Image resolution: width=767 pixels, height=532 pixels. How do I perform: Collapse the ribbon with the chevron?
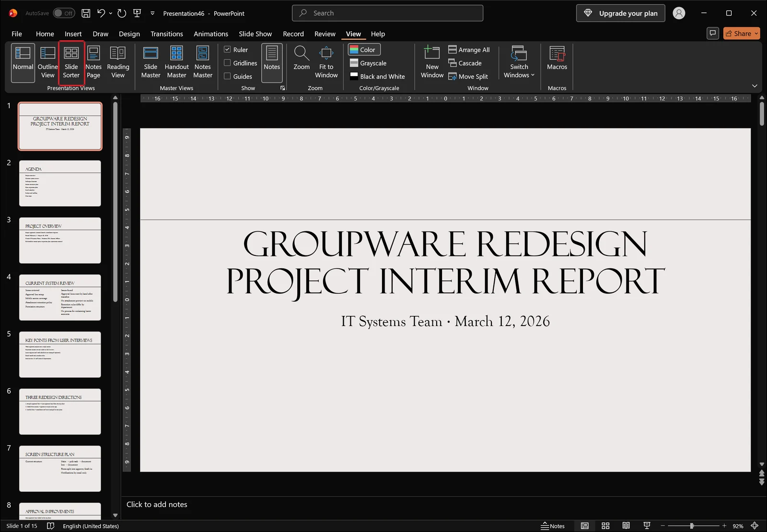755,86
